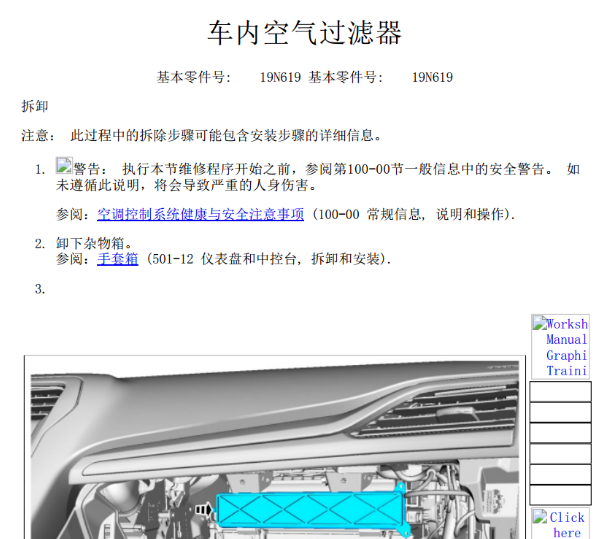The image size is (607, 539).
Task: Click the page title 车内空气过滤器
Action: [x=304, y=33]
